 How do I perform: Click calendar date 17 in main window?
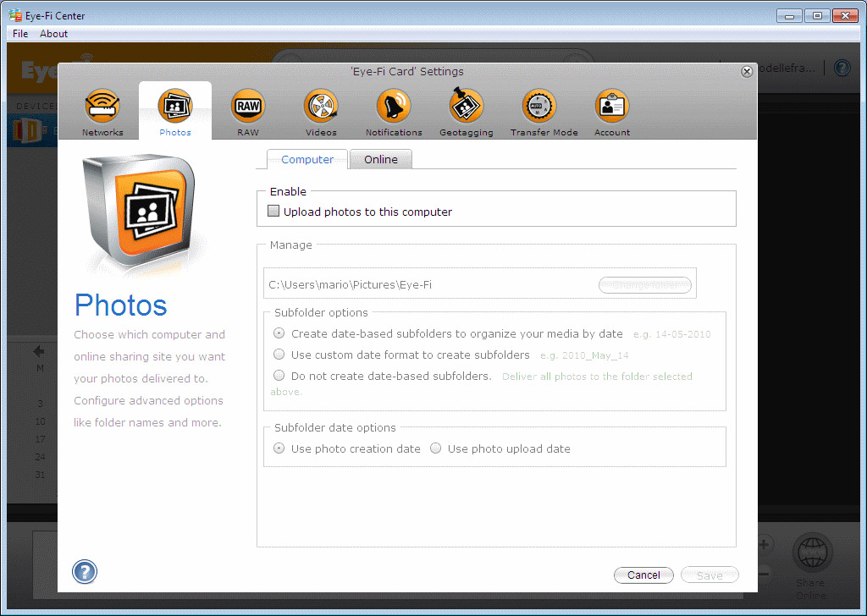click(x=40, y=439)
